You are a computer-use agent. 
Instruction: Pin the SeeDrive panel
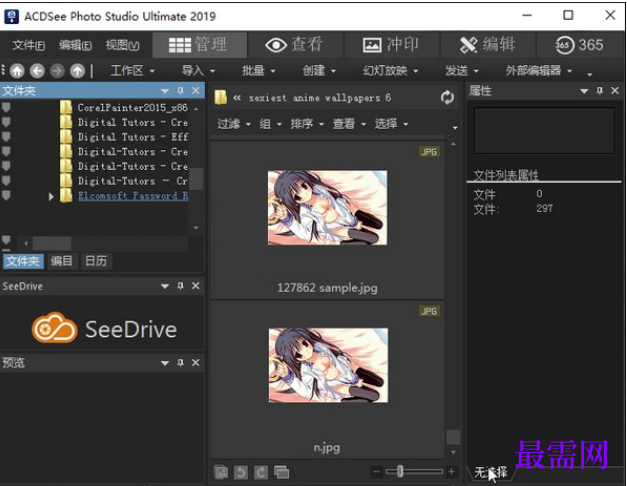(x=180, y=286)
